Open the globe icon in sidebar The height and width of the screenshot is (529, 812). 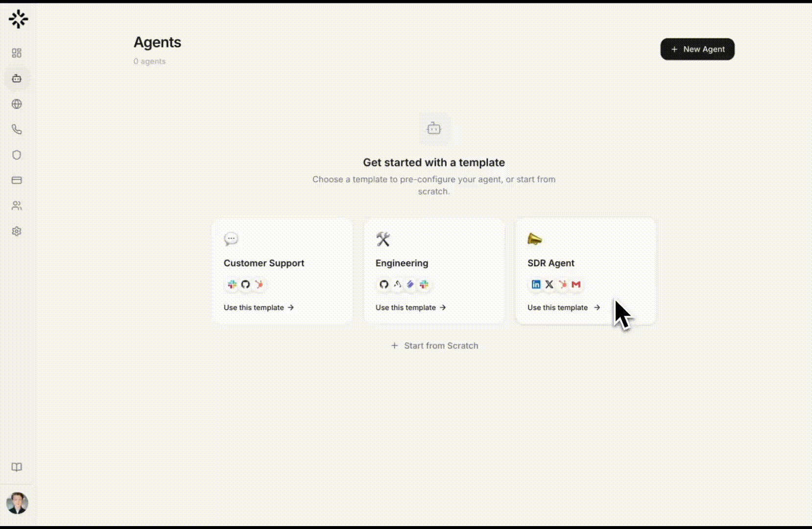17,104
